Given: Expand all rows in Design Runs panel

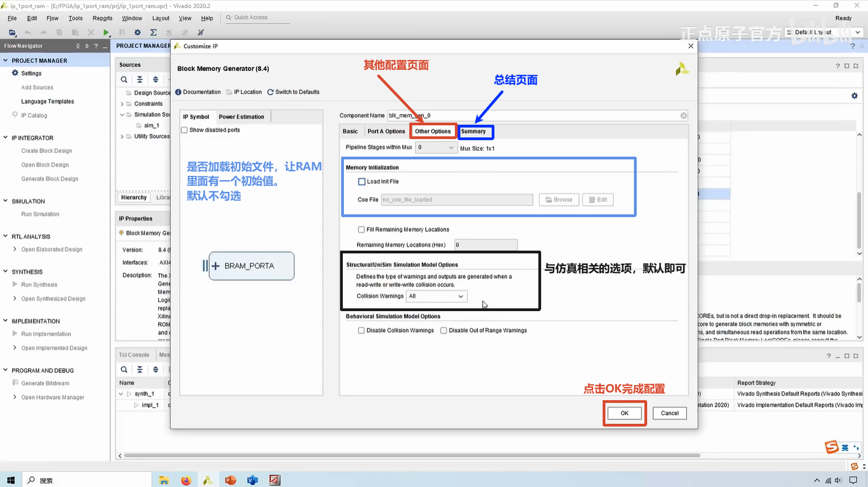Looking at the screenshot, I should point(155,369).
